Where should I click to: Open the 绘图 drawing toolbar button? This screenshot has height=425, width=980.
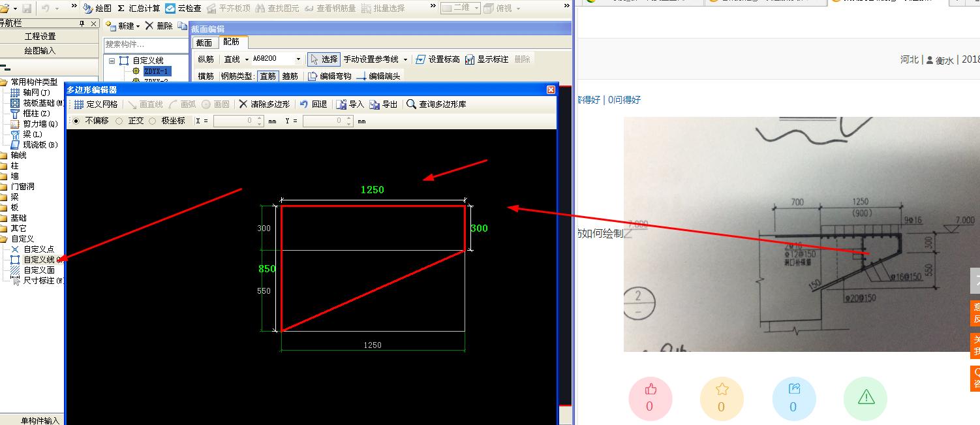coord(97,8)
